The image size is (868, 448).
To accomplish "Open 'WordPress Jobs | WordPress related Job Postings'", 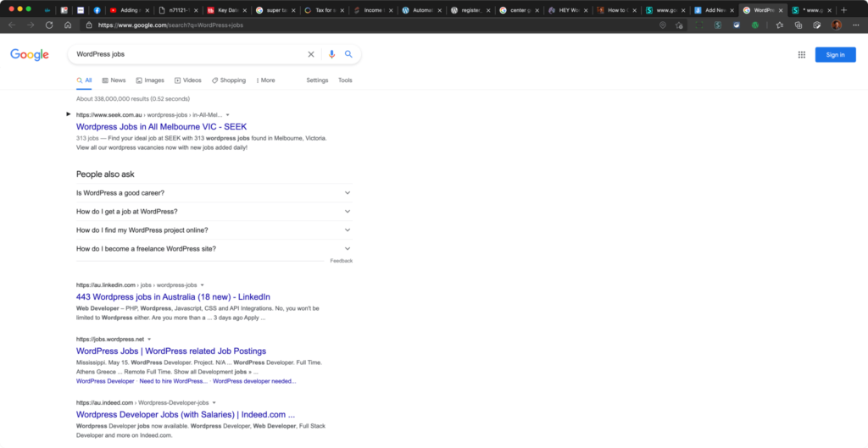I will point(171,351).
